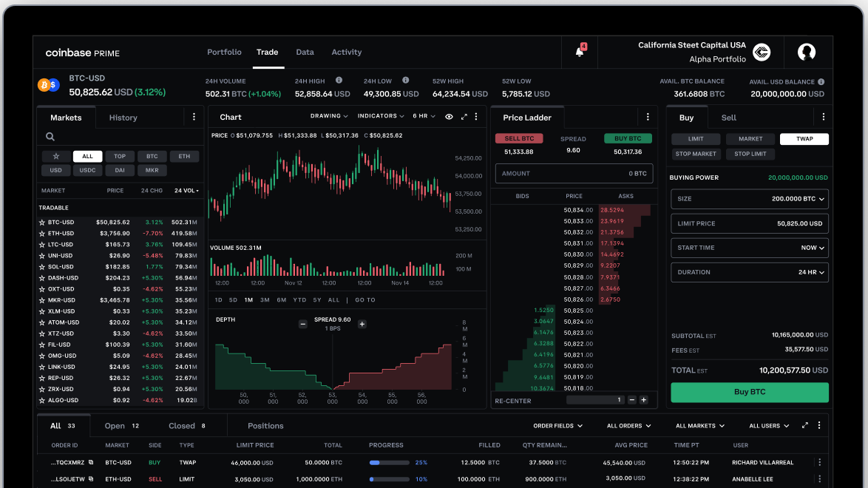The height and width of the screenshot is (488, 868).
Task: Toggle favorites star filter in Markets
Action: pyautogui.click(x=56, y=156)
